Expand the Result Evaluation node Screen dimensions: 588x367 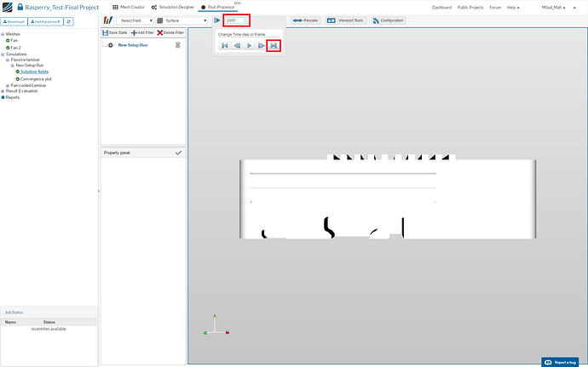[x=3, y=91]
